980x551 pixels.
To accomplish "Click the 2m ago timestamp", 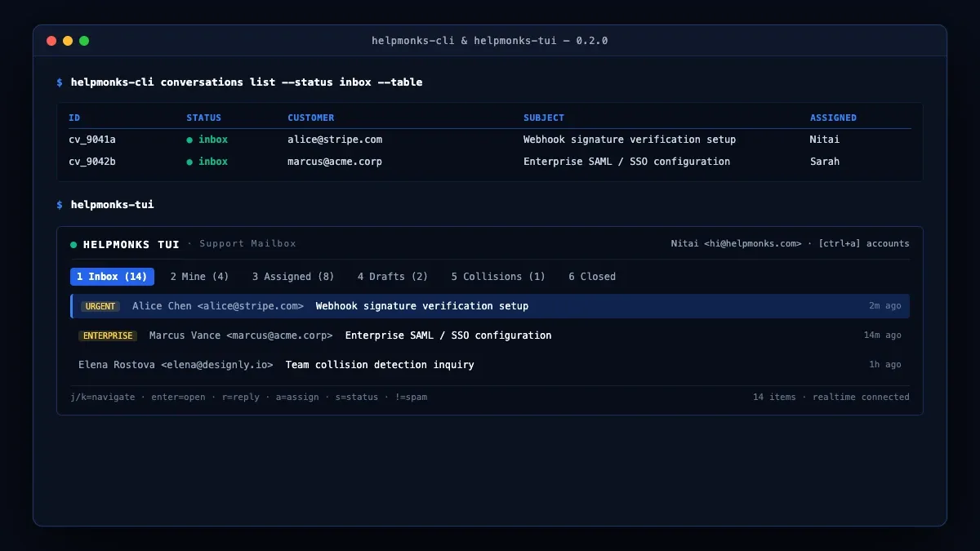I will 885,306.
